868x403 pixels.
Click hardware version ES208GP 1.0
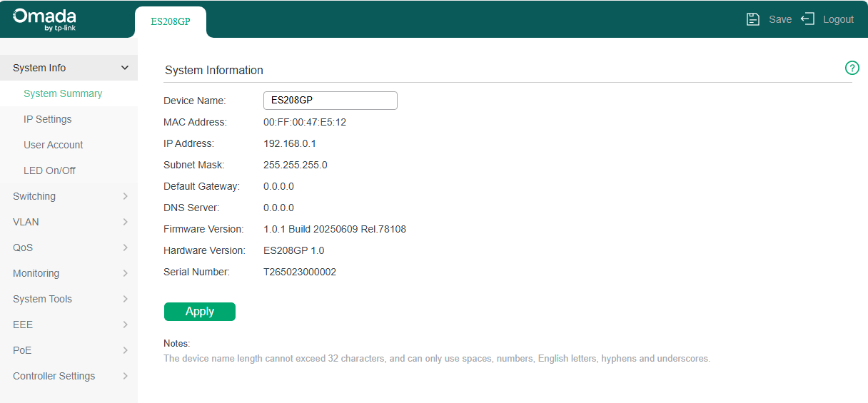tap(294, 250)
